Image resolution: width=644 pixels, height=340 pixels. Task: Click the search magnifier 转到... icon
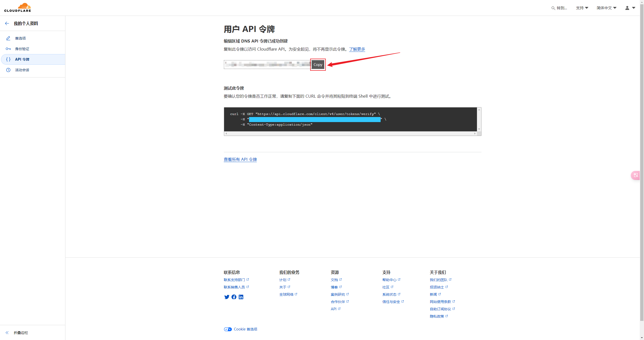(553, 8)
